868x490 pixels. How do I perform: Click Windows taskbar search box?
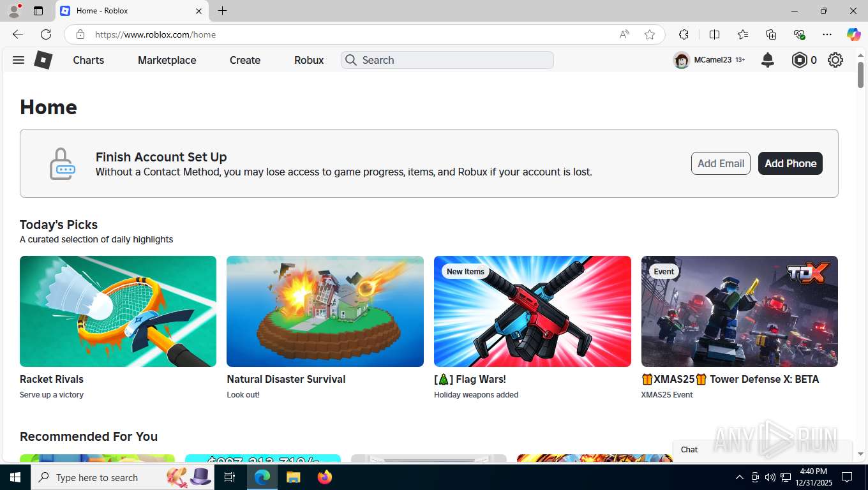[x=123, y=477]
